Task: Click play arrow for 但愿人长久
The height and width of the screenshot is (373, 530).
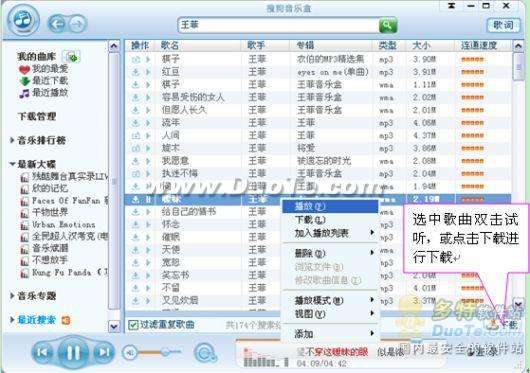Action: 148,110
